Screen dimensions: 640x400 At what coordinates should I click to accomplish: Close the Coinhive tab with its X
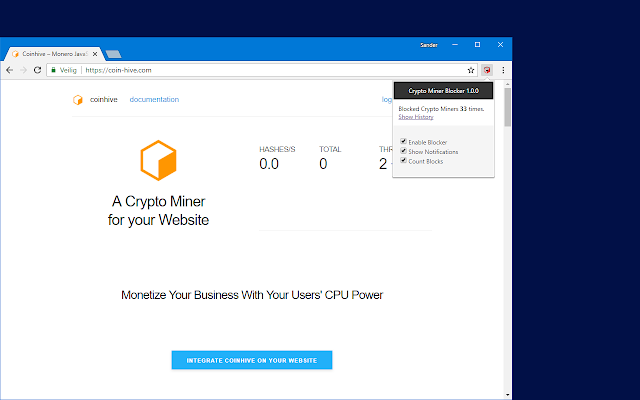pyautogui.click(x=95, y=54)
